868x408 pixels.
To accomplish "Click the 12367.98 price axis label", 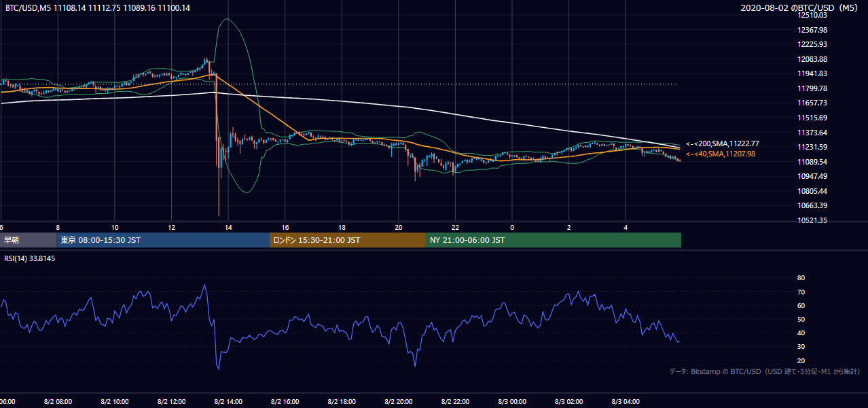I will (812, 30).
